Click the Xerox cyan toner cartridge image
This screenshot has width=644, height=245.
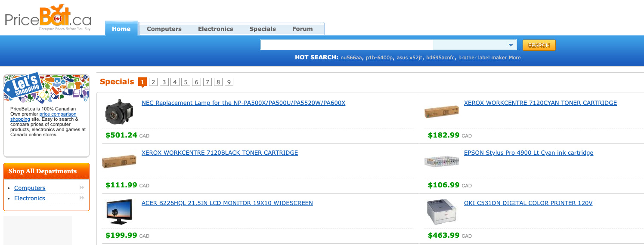442,111
